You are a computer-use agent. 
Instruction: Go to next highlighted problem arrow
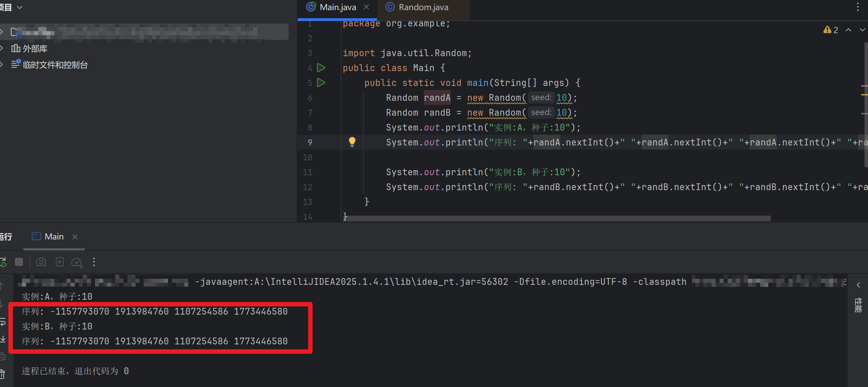(862, 30)
